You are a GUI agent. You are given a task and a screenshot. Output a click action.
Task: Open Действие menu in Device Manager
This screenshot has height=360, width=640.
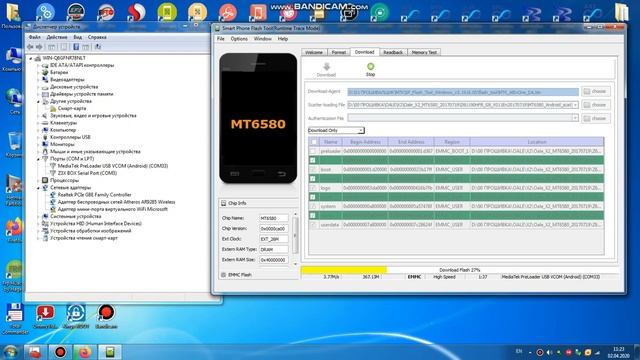coord(57,37)
